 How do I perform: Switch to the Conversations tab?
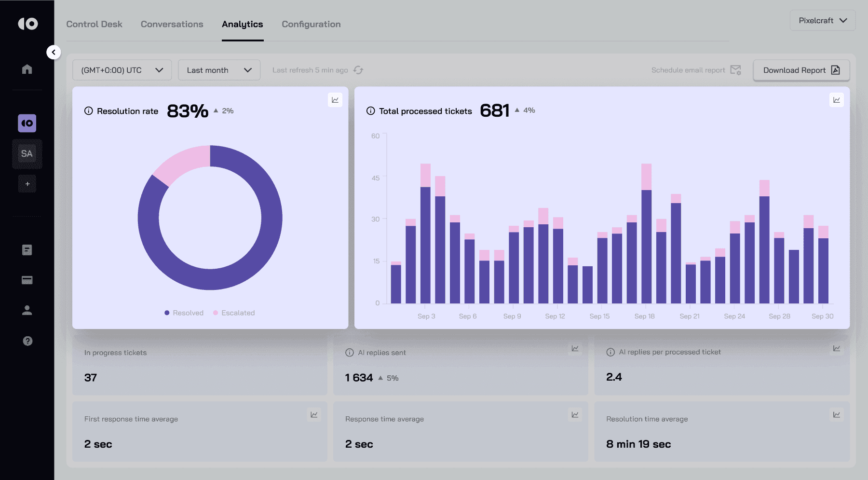pyautogui.click(x=172, y=24)
